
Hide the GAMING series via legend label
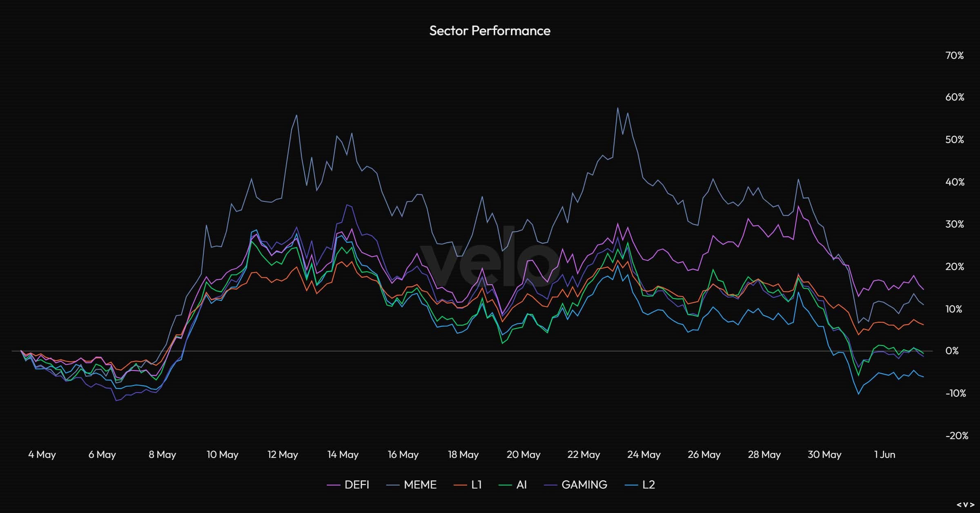[x=584, y=485]
